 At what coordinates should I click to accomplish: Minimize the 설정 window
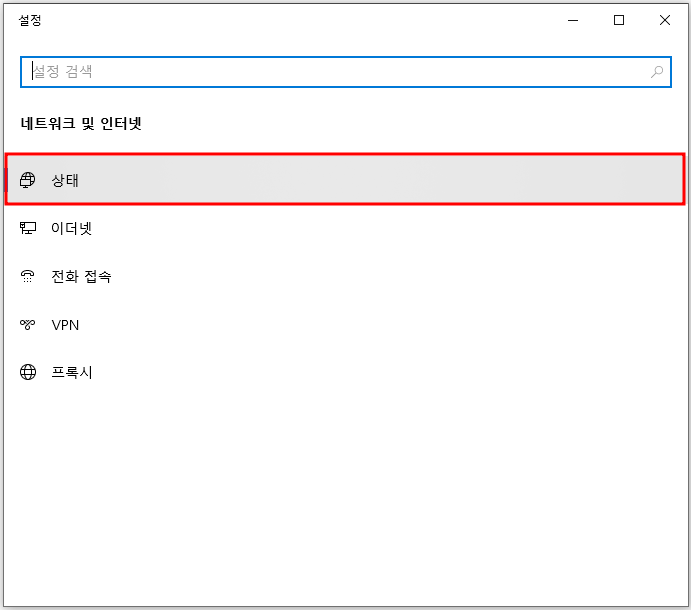point(573,20)
